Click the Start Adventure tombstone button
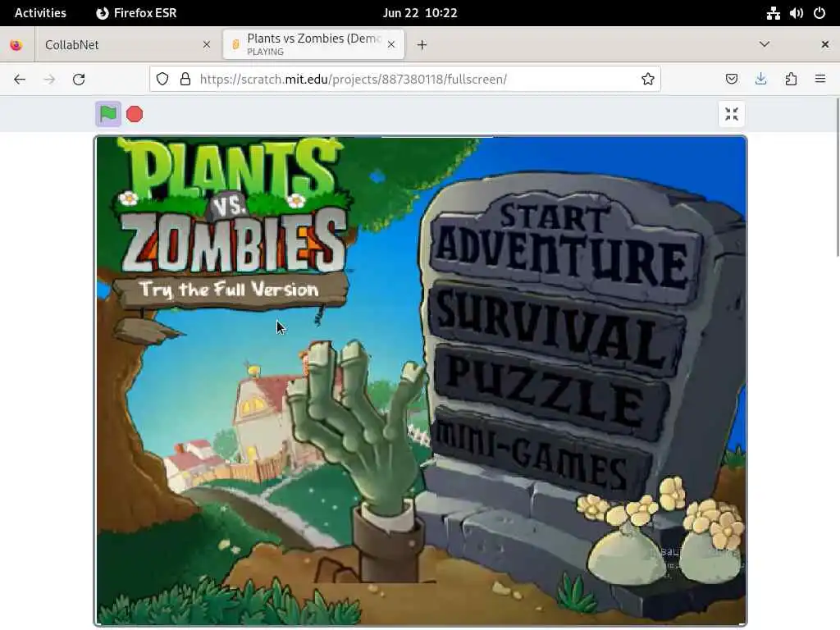 pos(565,248)
